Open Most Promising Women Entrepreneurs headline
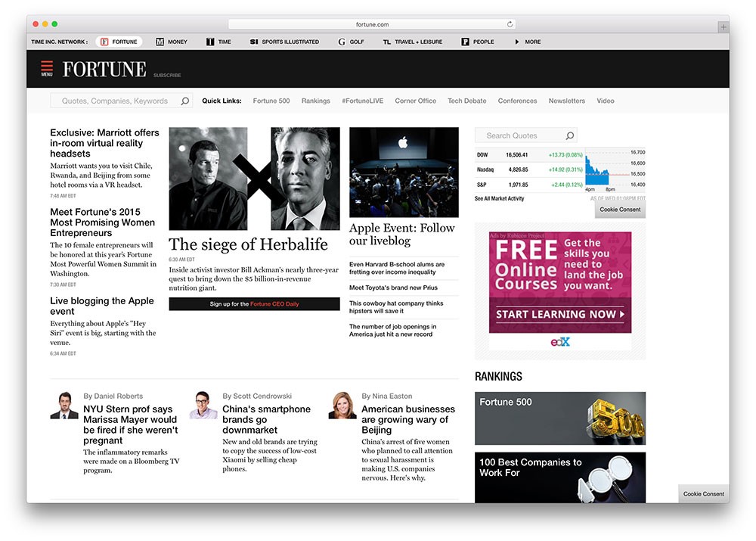This screenshot has height=541, width=756. coord(102,222)
